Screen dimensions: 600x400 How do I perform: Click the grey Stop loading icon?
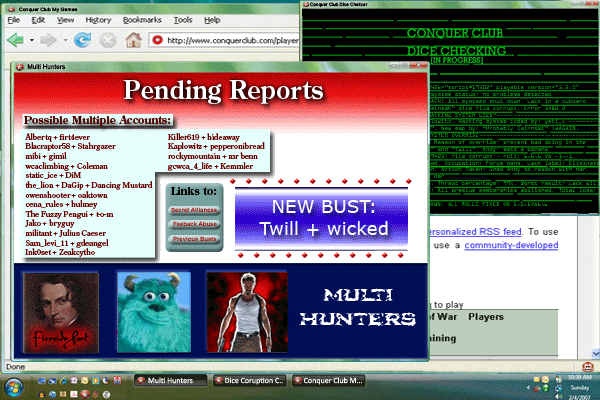[x=108, y=40]
